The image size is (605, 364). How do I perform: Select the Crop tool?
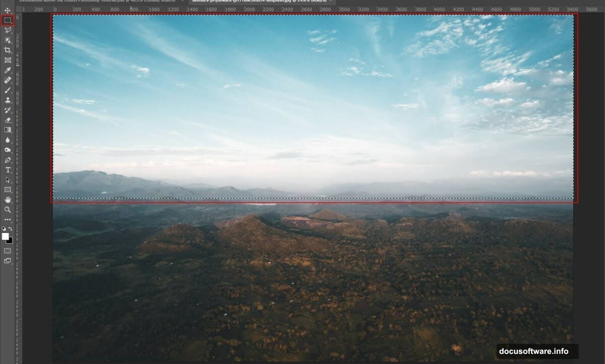[8, 50]
